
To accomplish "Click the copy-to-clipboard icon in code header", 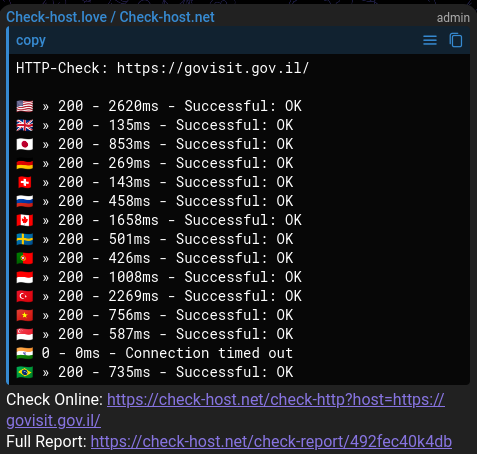I will point(456,40).
